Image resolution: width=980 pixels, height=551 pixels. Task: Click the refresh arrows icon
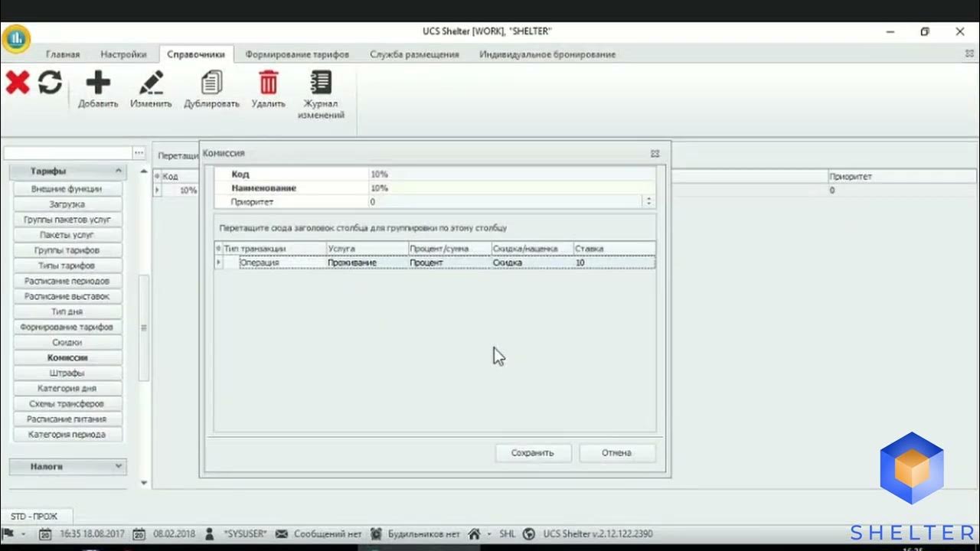(50, 82)
